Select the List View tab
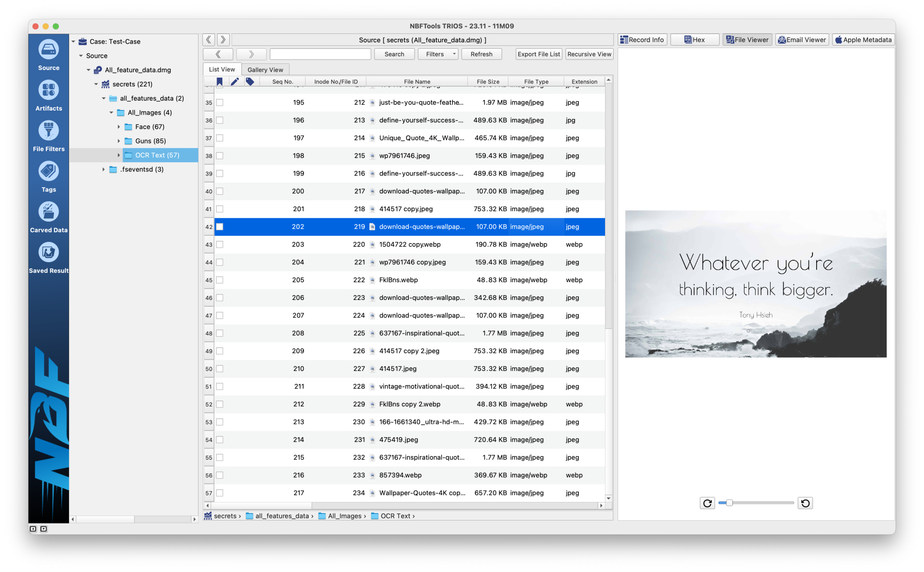The width and height of the screenshot is (924, 572). 222,69
